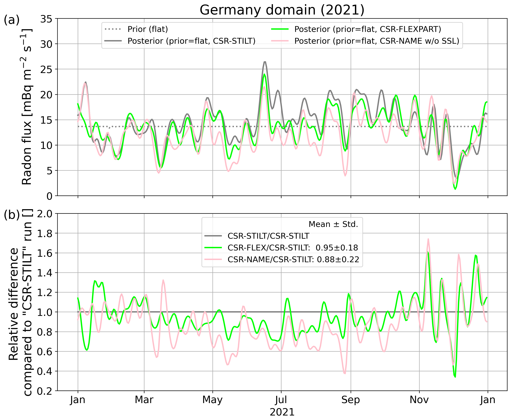Click the green CSR-FLEXPART posterior legend line
Viewport: 512px width, 420px height.
pos(280,29)
